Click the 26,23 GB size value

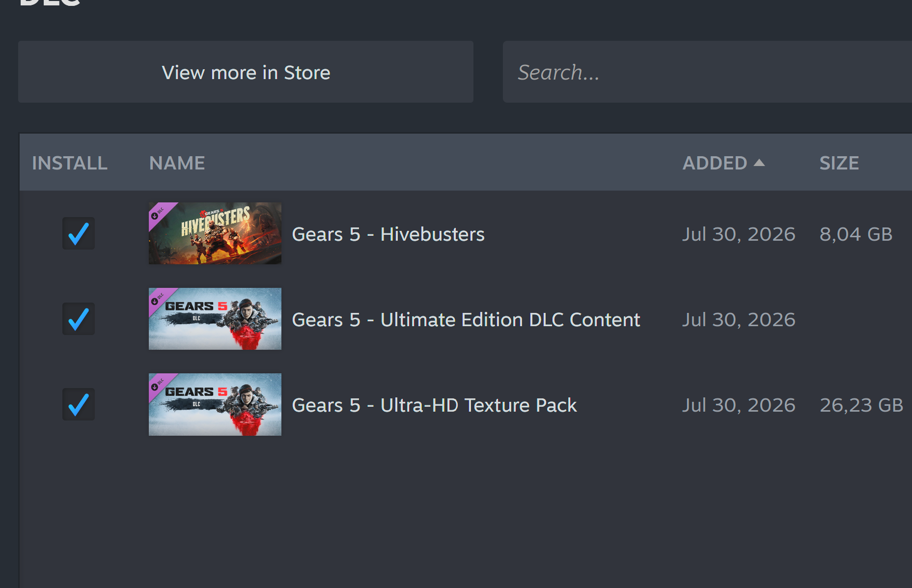tap(861, 405)
